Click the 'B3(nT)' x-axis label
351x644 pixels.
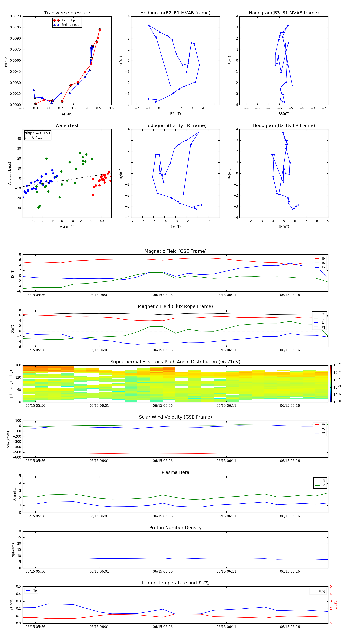click(284, 114)
